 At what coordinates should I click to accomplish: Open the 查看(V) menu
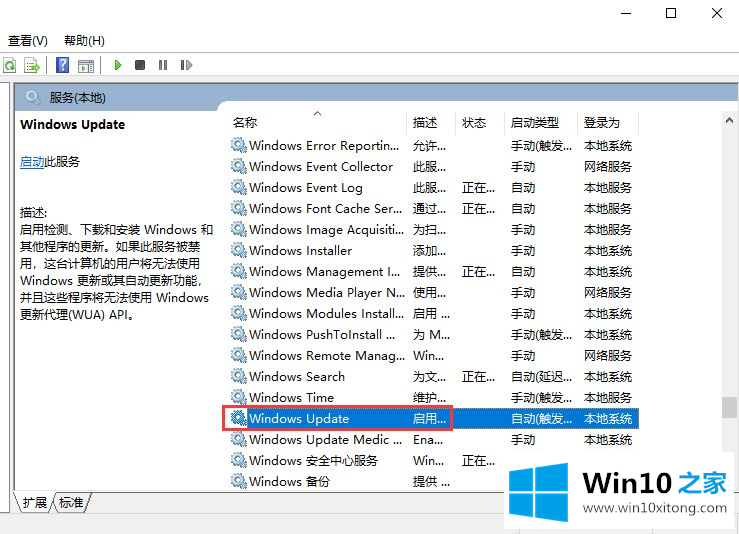click(28, 41)
